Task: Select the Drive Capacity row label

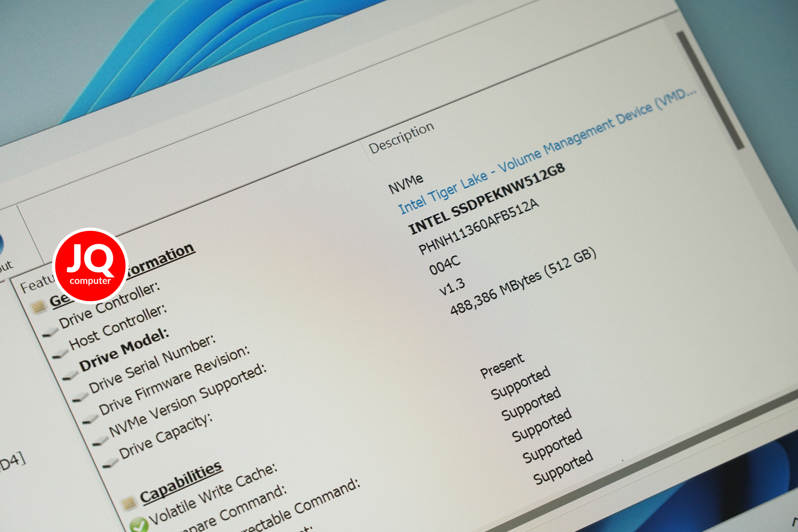Action: (x=166, y=436)
